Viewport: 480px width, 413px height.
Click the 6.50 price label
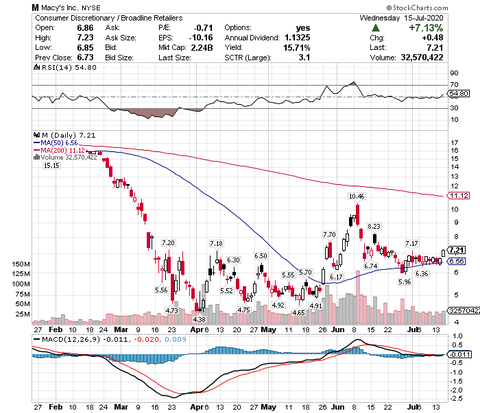coord(261,256)
